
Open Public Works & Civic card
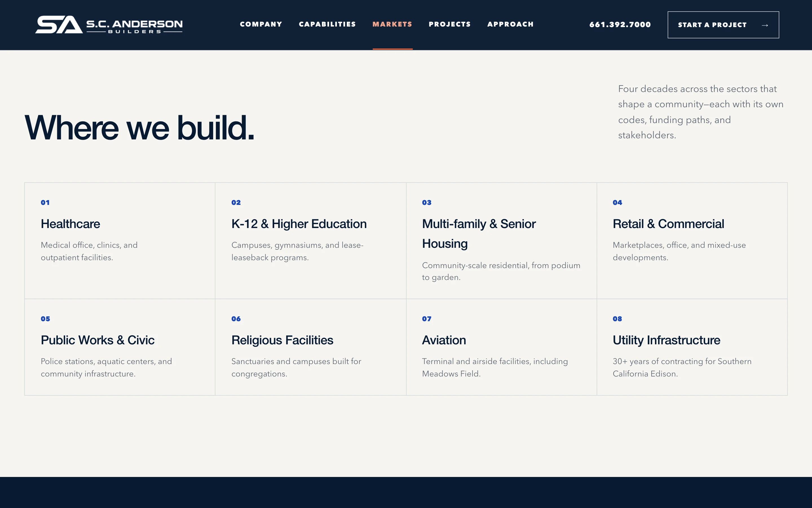[120, 347]
